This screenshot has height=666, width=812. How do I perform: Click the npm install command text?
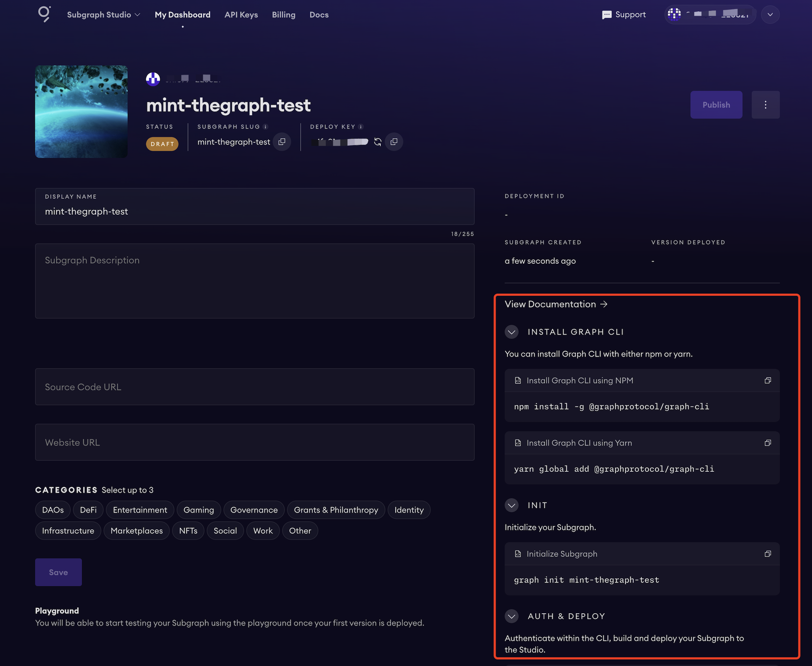611,407
